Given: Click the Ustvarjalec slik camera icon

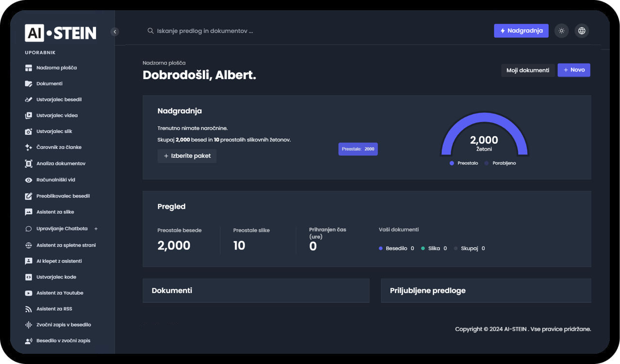Looking at the screenshot, I should [x=29, y=132].
